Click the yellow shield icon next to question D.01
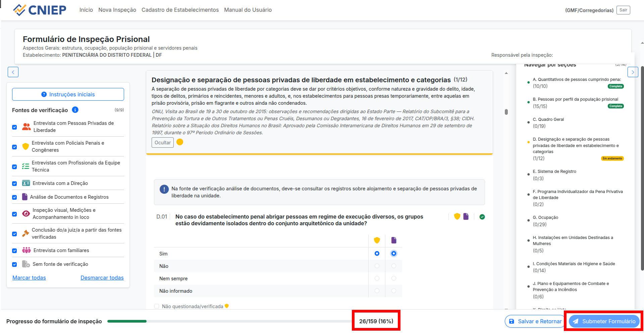The image size is (644, 333). (x=457, y=217)
